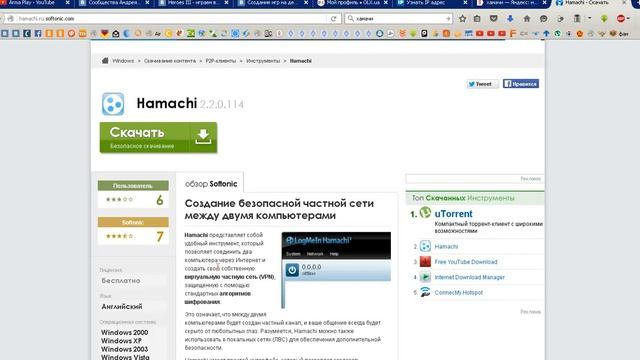Open the dropdown arrow beside the bin icon
The image size is (640, 360).
(589, 18)
